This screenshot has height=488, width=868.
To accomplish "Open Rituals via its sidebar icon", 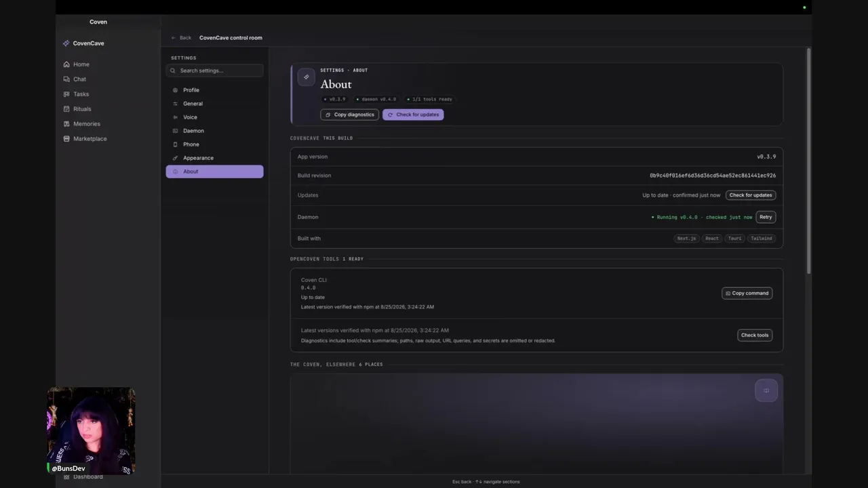I will (66, 109).
